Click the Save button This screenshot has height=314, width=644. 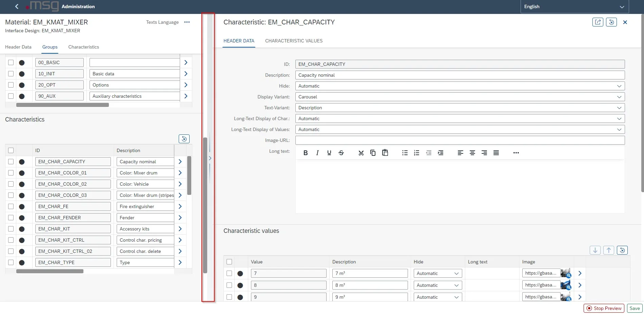635,308
